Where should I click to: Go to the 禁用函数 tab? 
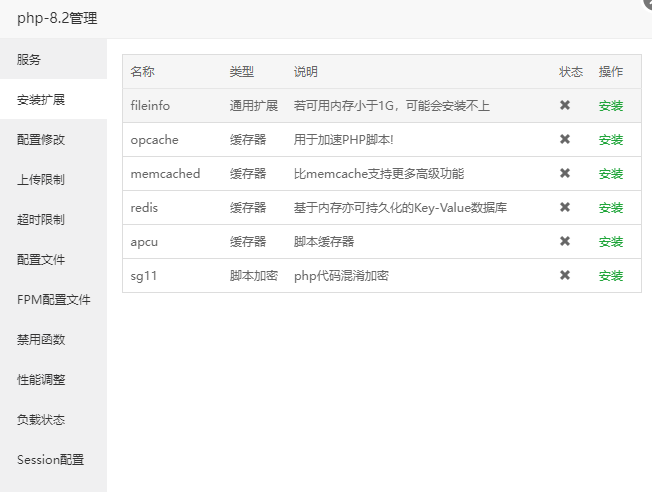click(x=53, y=339)
